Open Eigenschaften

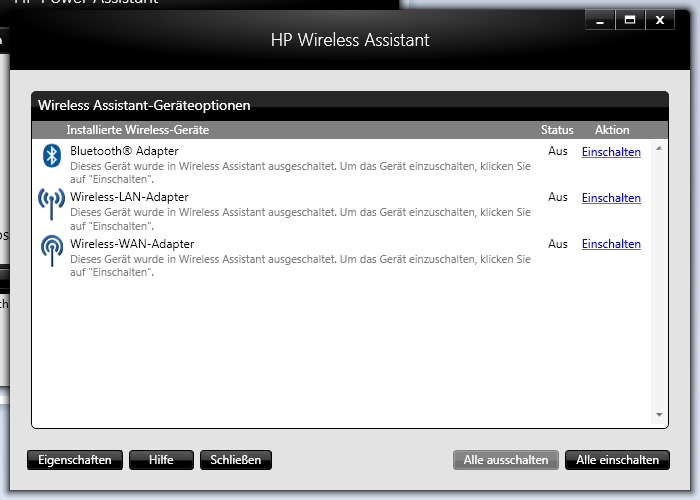(75, 460)
